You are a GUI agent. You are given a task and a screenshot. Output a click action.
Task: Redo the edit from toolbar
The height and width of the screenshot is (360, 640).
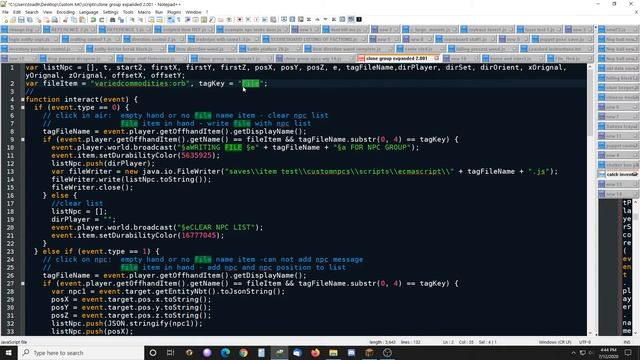[102, 20]
